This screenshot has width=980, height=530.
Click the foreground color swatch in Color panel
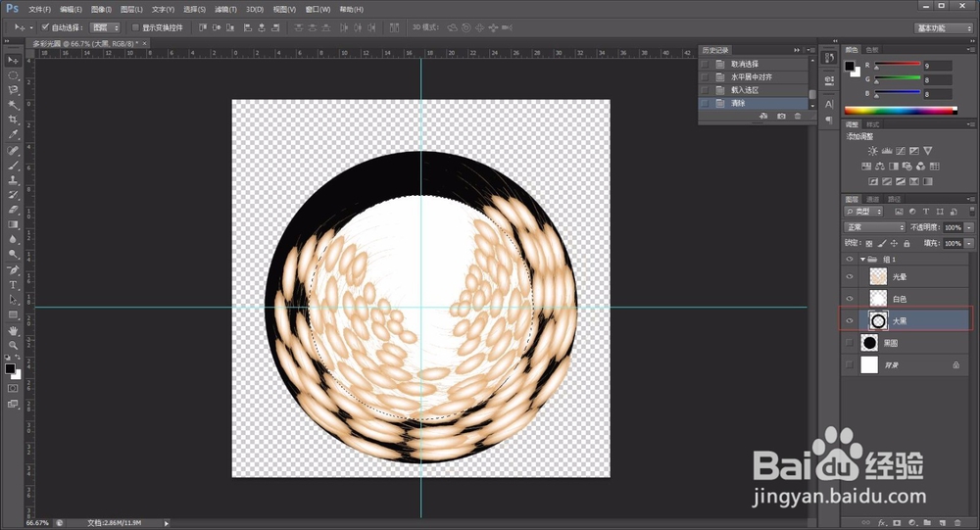(850, 67)
